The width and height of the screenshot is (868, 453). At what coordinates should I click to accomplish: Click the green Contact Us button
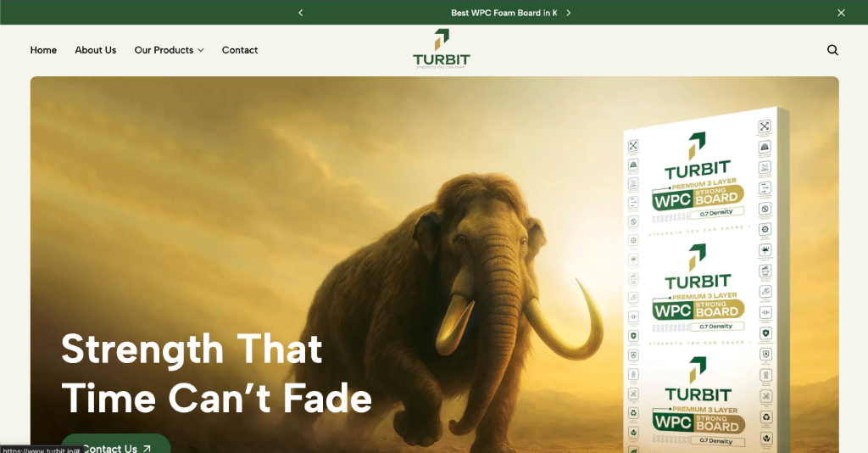[115, 445]
